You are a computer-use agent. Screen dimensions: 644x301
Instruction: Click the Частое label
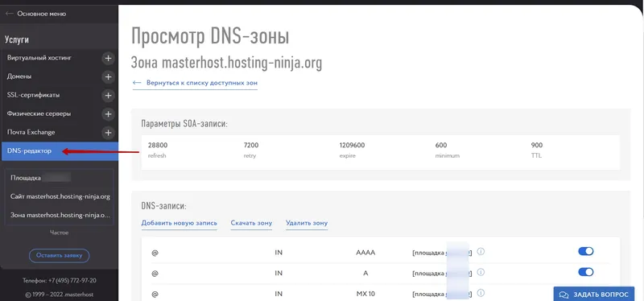59,233
